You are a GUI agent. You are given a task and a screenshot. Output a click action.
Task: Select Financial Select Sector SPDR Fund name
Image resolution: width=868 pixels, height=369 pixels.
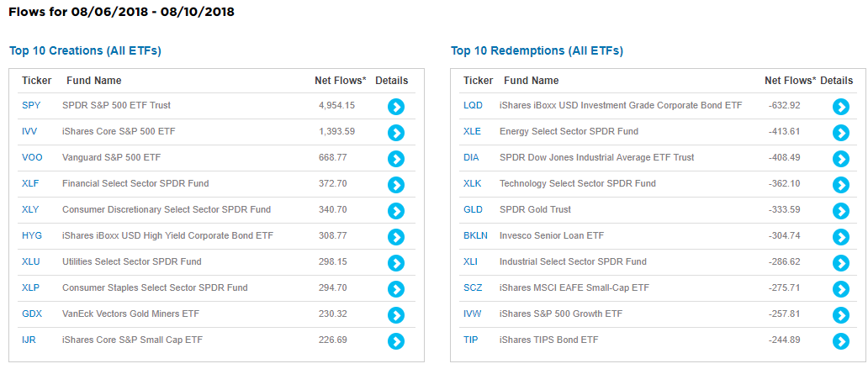135,183
